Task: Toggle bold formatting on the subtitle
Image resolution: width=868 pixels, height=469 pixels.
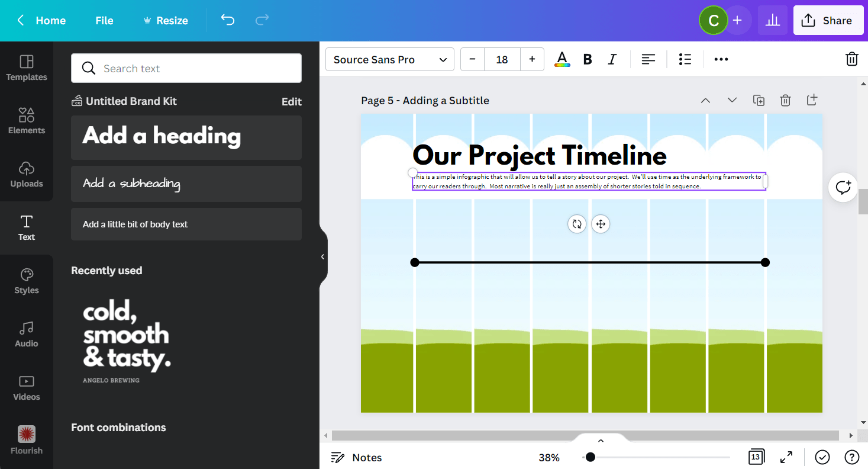Action: click(x=587, y=59)
